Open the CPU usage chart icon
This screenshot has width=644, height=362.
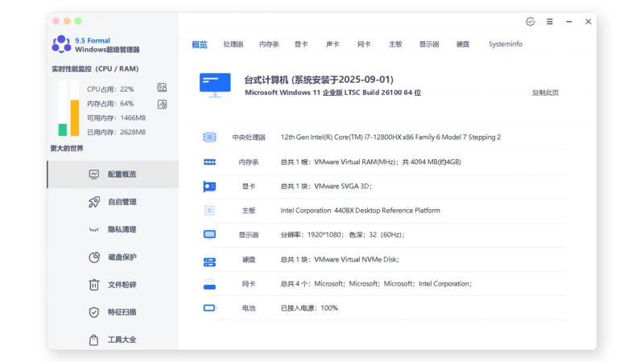pyautogui.click(x=162, y=88)
